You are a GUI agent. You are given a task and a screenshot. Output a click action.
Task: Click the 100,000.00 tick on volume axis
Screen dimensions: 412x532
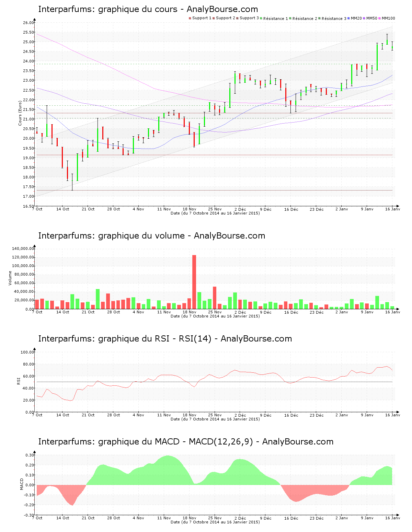(x=23, y=266)
